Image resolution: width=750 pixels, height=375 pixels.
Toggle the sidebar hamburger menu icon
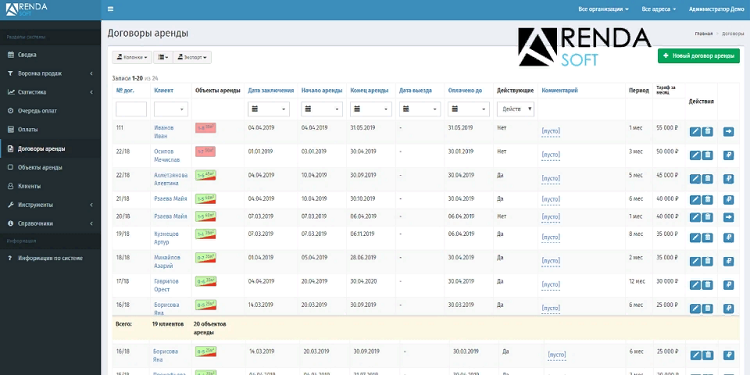111,9
